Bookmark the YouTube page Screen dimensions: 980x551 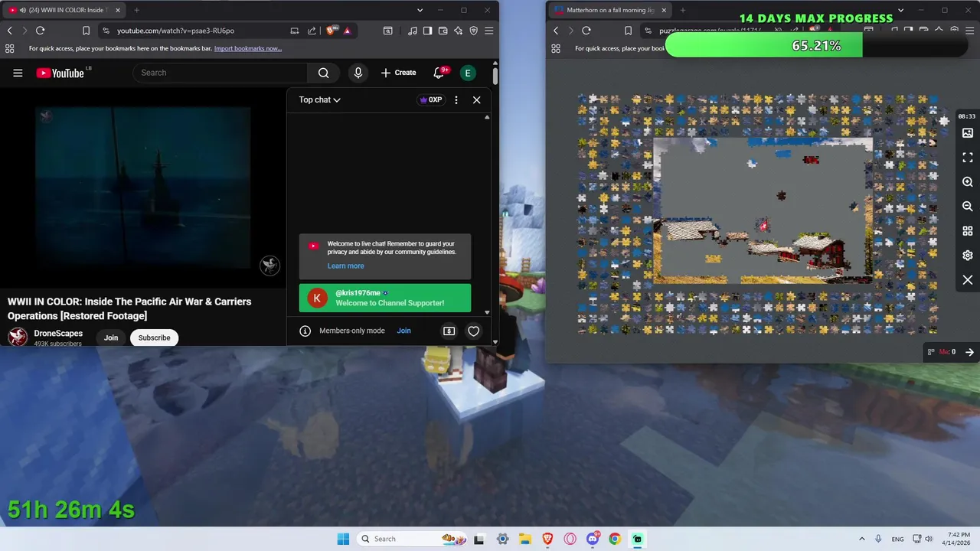pyautogui.click(x=86, y=31)
